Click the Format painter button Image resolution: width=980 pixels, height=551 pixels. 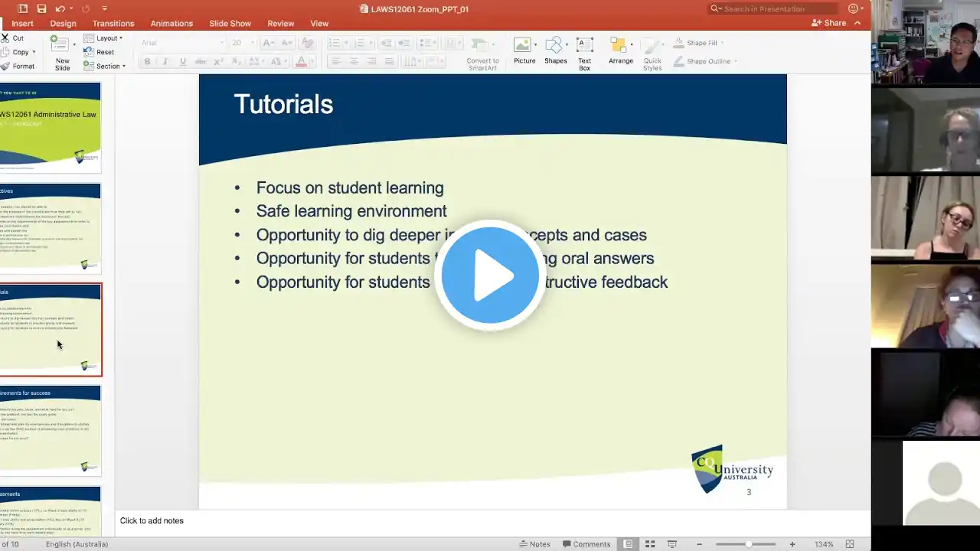[x=18, y=67]
